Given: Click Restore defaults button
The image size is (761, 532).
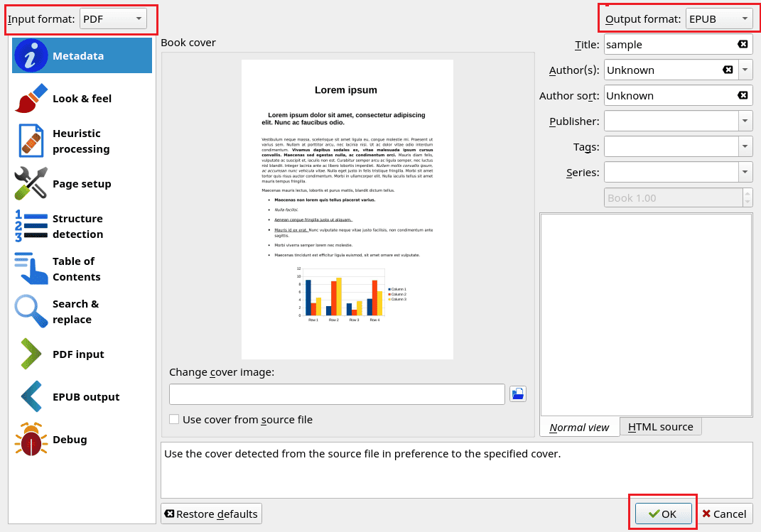Looking at the screenshot, I should tap(212, 514).
